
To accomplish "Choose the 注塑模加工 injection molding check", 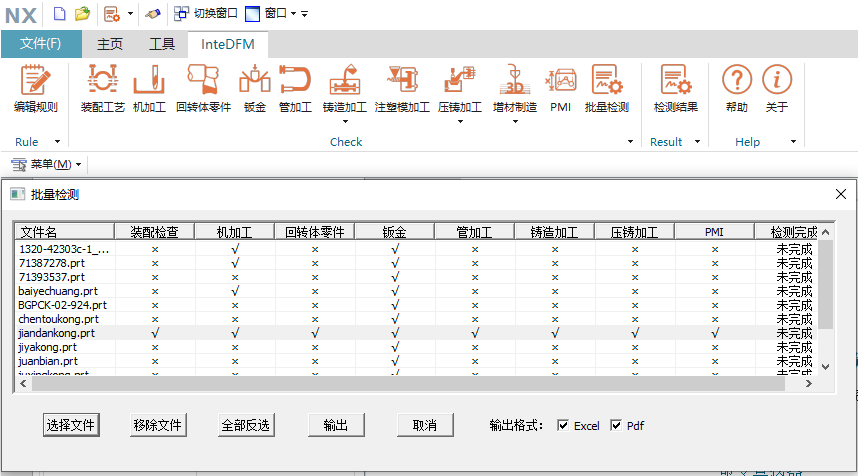I will click(x=402, y=89).
